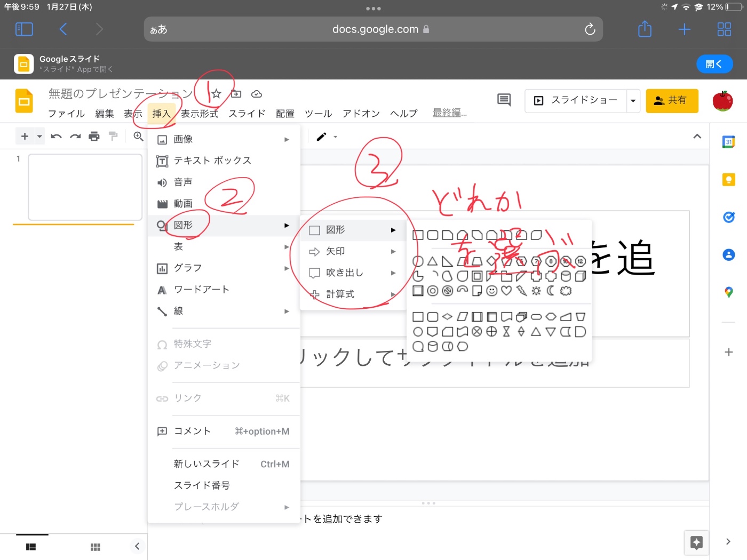
Task: Open the Explore button
Action: tap(696, 543)
